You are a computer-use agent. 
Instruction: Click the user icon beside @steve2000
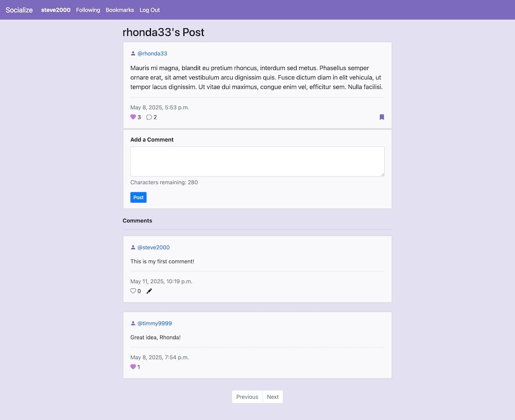pos(133,247)
